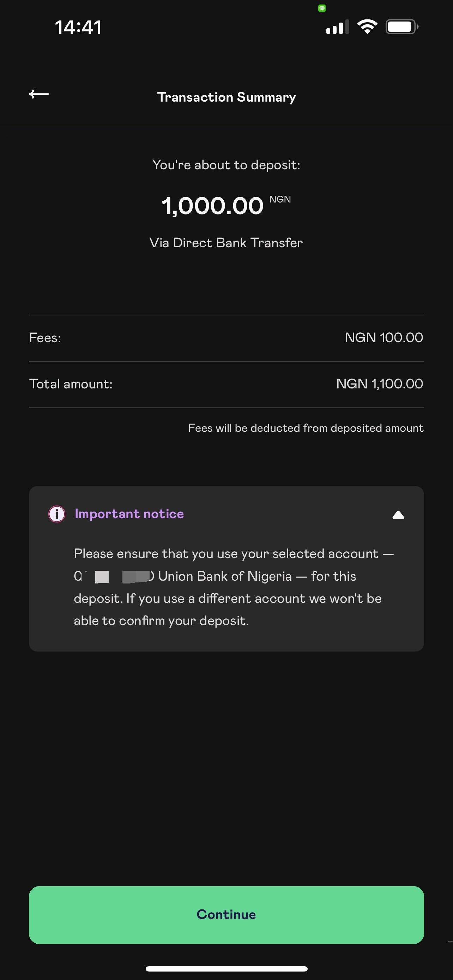Tap the Wi-Fi status icon
Image resolution: width=453 pixels, height=980 pixels.
coord(367,26)
